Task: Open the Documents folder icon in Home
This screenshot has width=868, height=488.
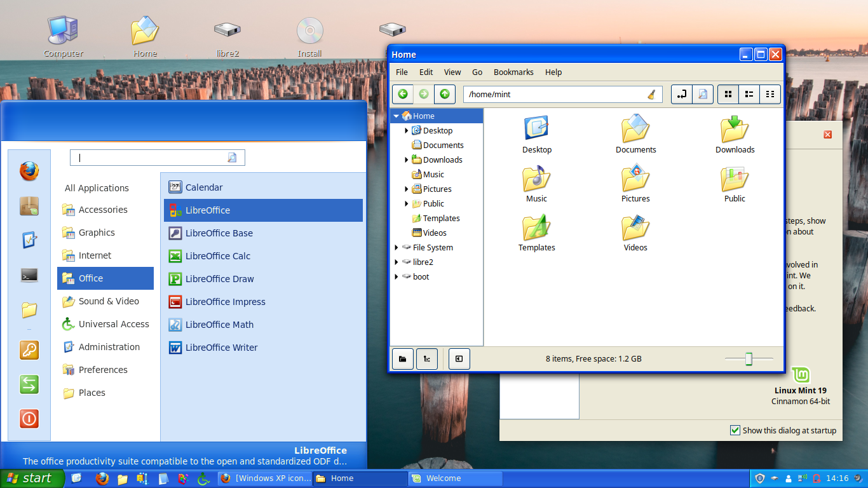Action: [635, 129]
